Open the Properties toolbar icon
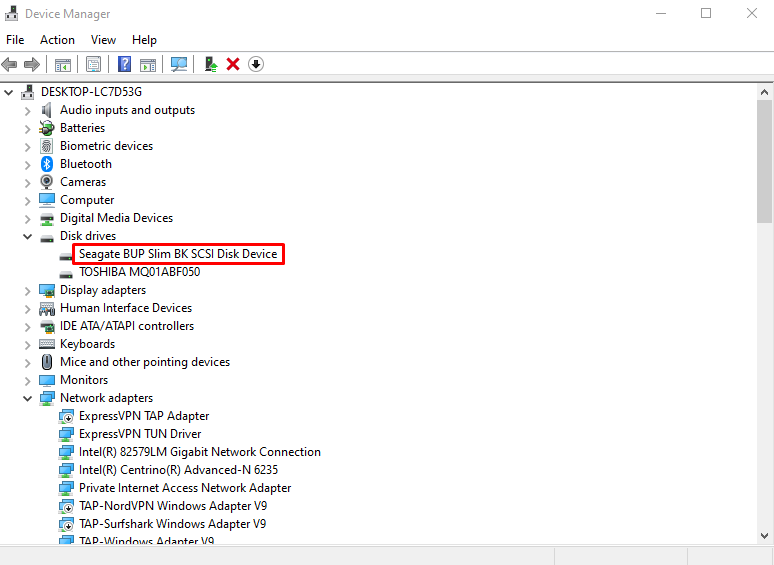This screenshot has height=565, width=774. click(93, 64)
